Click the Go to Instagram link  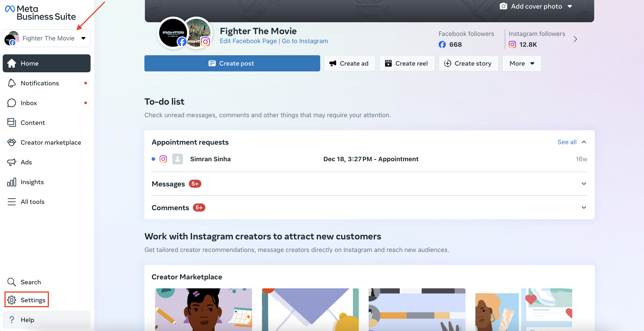point(305,41)
